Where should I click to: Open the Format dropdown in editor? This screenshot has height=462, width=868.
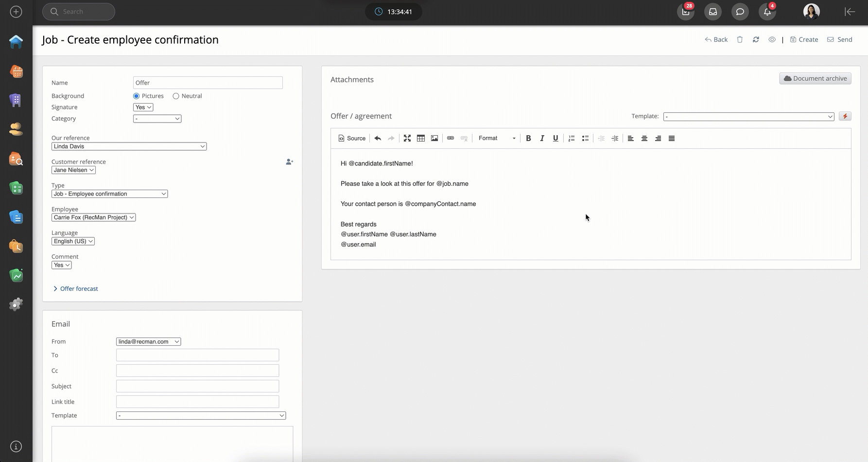coord(496,138)
